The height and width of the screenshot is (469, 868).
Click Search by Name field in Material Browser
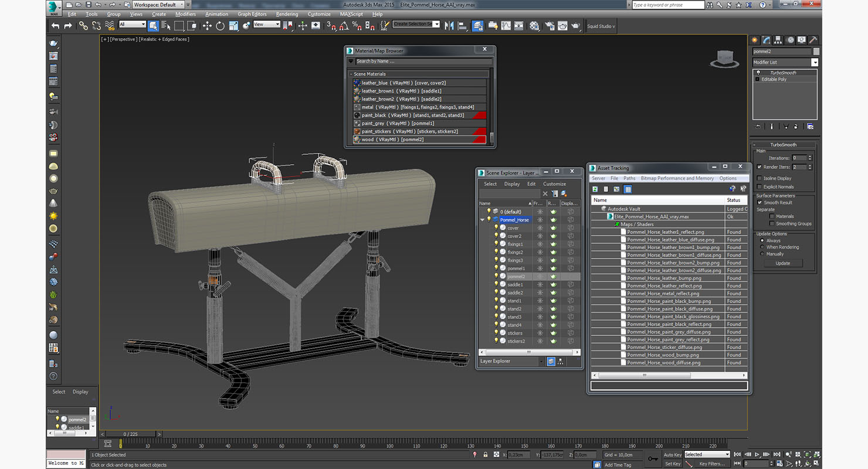click(423, 61)
